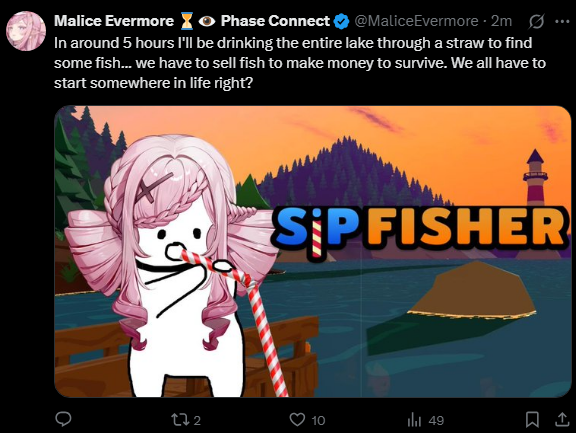Open view analytics bar chart icon
The height and width of the screenshot is (433, 576).
tap(414, 420)
